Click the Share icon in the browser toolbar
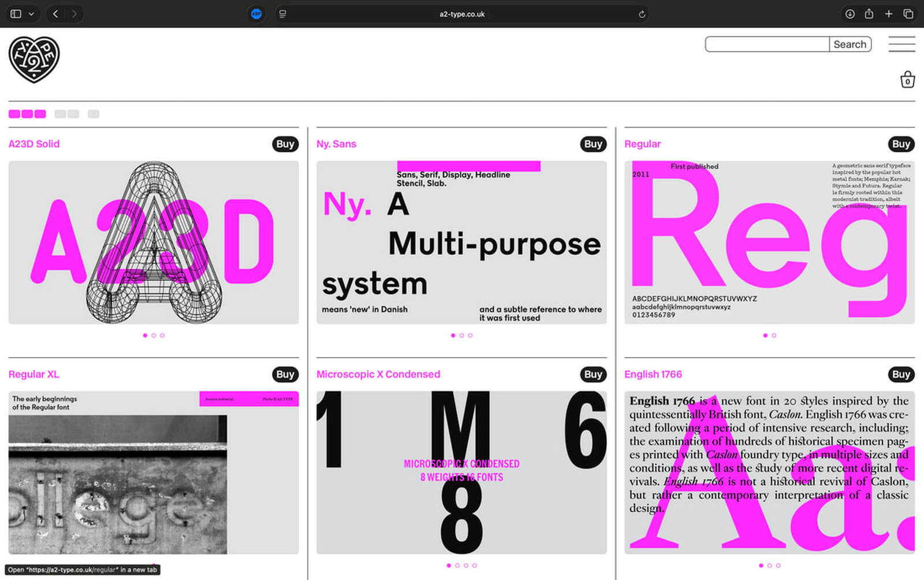924x580 pixels. click(x=869, y=14)
